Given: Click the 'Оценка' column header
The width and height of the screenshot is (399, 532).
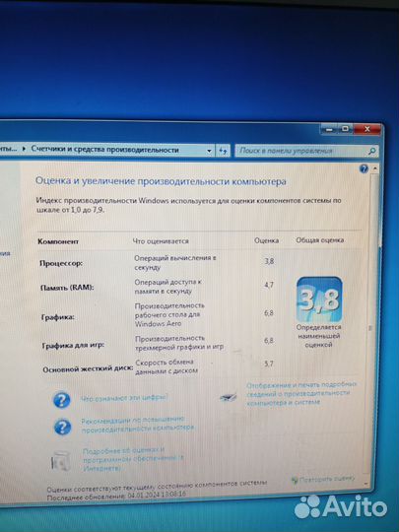Looking at the screenshot, I should point(267,240).
